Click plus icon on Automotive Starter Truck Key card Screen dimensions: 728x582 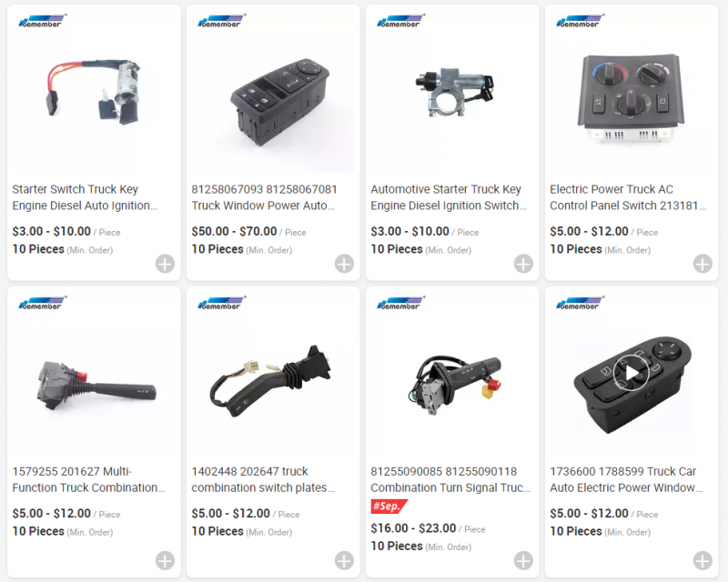[x=523, y=264]
